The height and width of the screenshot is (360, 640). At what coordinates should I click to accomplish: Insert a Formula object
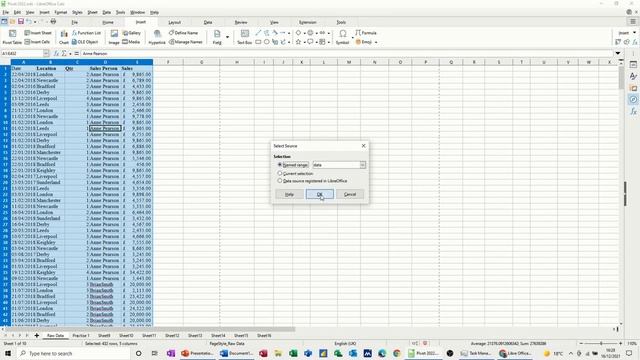point(366,33)
